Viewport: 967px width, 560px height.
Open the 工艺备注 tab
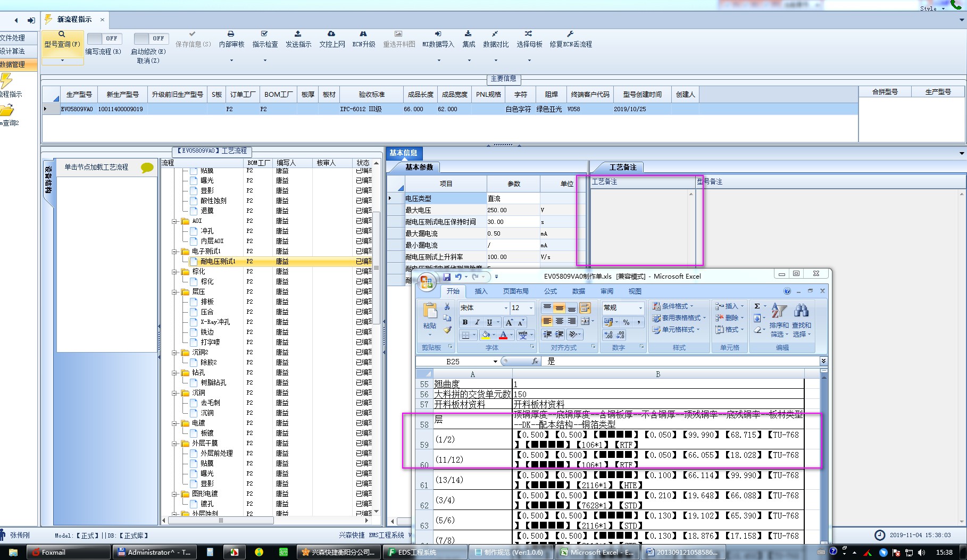[x=622, y=167]
